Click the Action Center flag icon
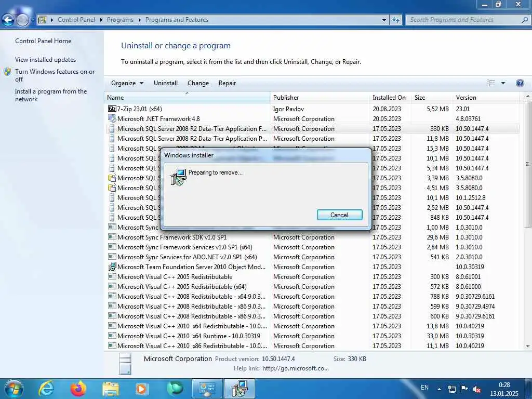This screenshot has width=532, height=399. (464, 389)
